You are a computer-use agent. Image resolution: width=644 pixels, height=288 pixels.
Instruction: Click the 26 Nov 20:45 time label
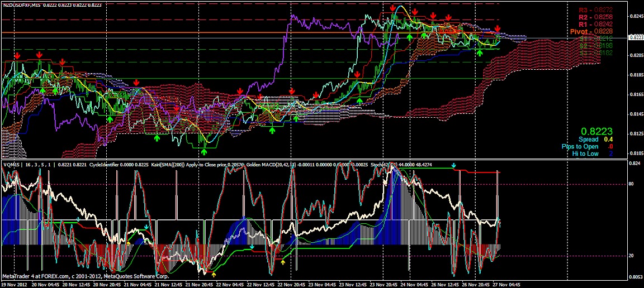[x=476, y=284]
